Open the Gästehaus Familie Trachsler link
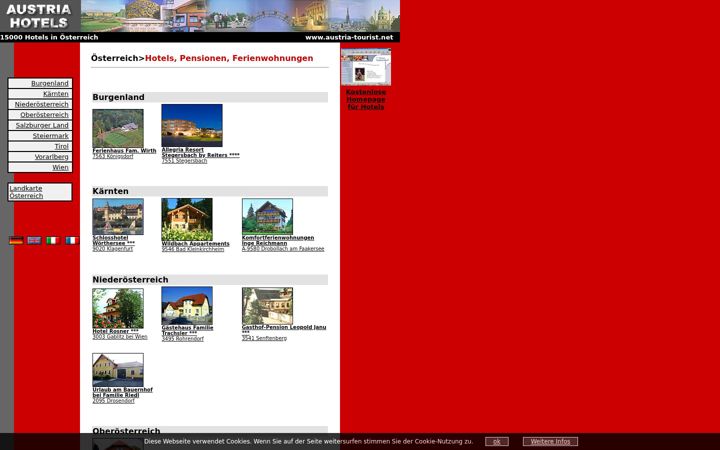Image resolution: width=720 pixels, height=450 pixels. point(187,331)
